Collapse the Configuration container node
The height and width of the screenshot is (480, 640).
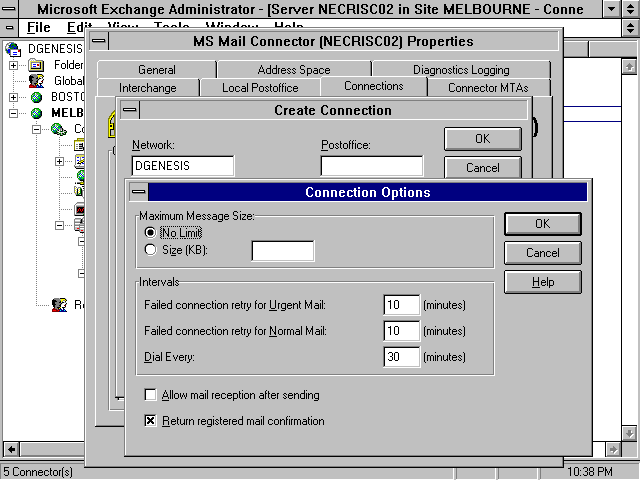(36, 129)
